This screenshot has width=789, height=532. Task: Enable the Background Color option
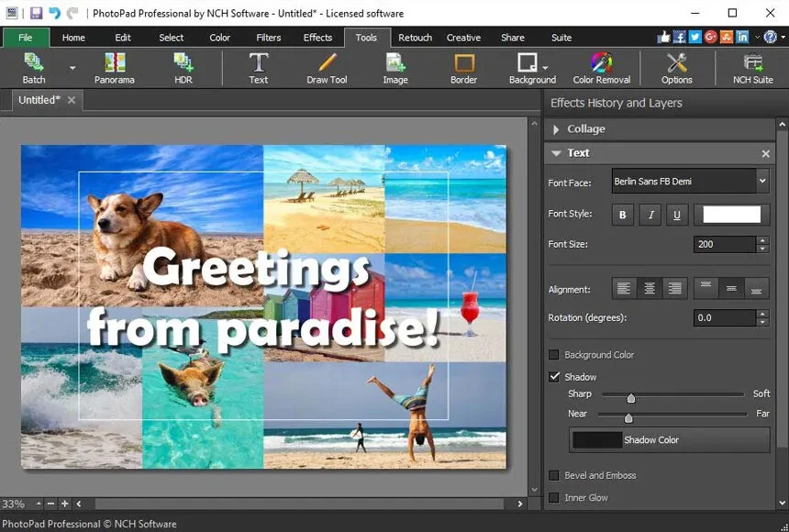click(554, 355)
